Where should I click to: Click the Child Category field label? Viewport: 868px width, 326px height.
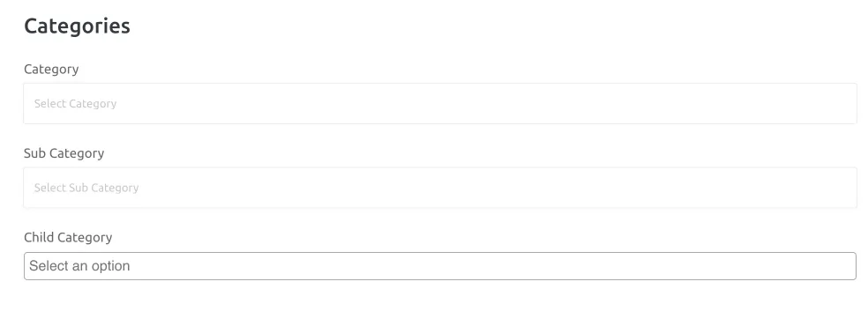coord(68,237)
